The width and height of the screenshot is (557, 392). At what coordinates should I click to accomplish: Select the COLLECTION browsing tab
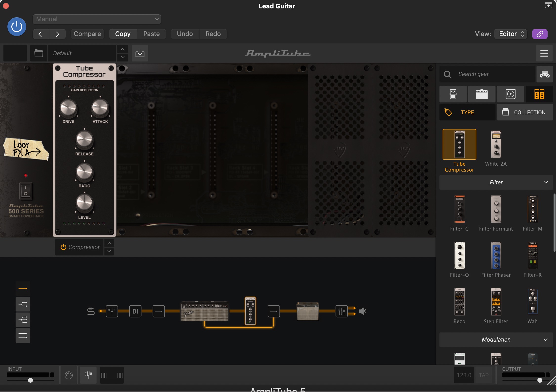(525, 112)
